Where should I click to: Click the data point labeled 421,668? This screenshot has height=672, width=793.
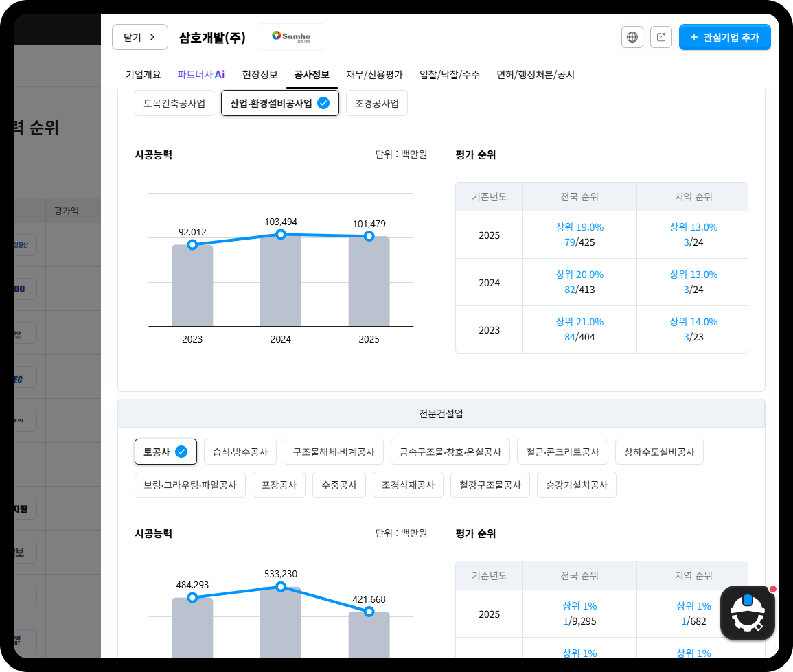[x=369, y=612]
